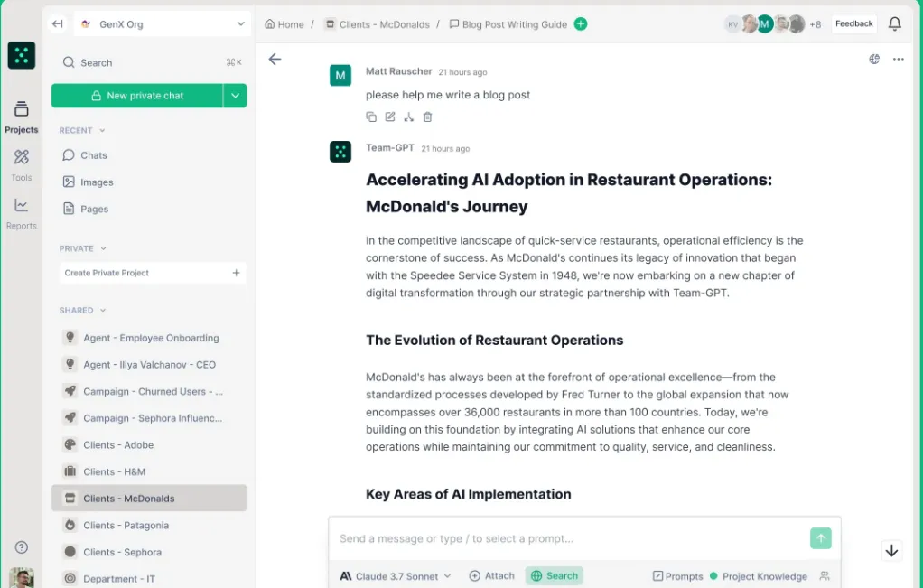This screenshot has height=588, width=923.
Task: Open Department - IT project
Action: pos(149,579)
